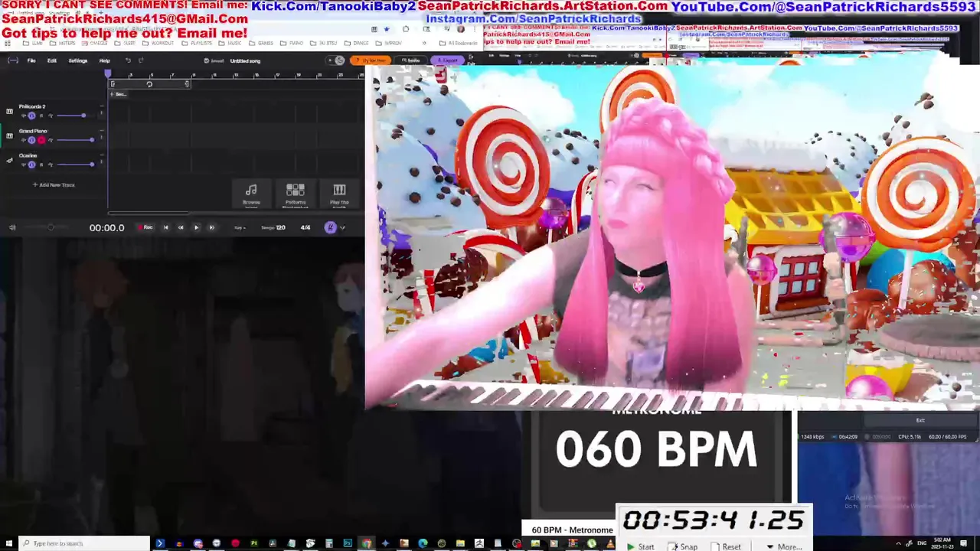Open Philicorda 2 track options menu
980x551 pixels.
(x=102, y=113)
